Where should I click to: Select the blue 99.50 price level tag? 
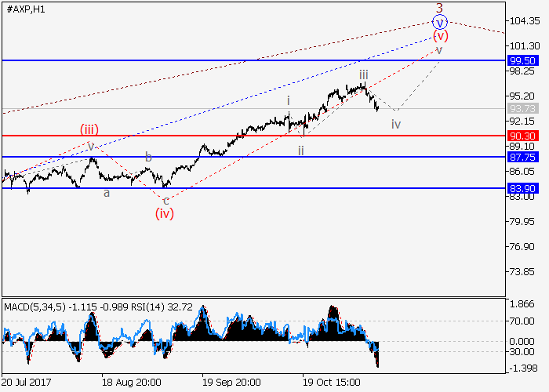coord(522,60)
